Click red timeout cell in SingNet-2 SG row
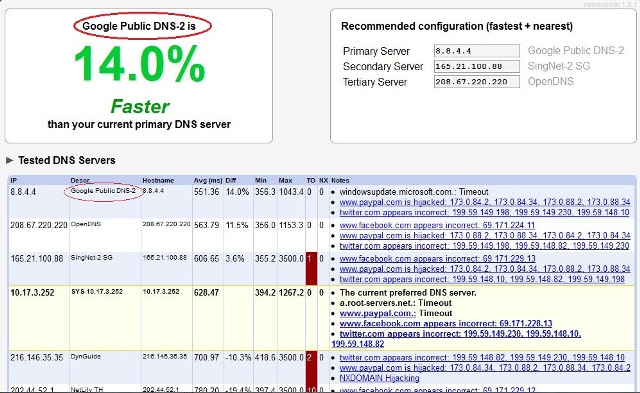640x393 pixels. tap(311, 269)
